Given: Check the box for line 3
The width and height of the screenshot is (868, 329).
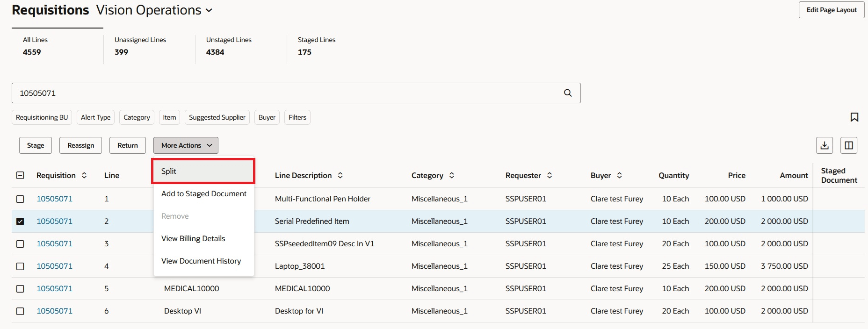Looking at the screenshot, I should pyautogui.click(x=20, y=244).
